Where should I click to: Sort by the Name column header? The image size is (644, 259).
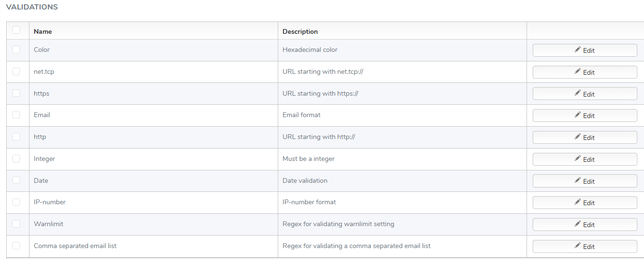[43, 31]
